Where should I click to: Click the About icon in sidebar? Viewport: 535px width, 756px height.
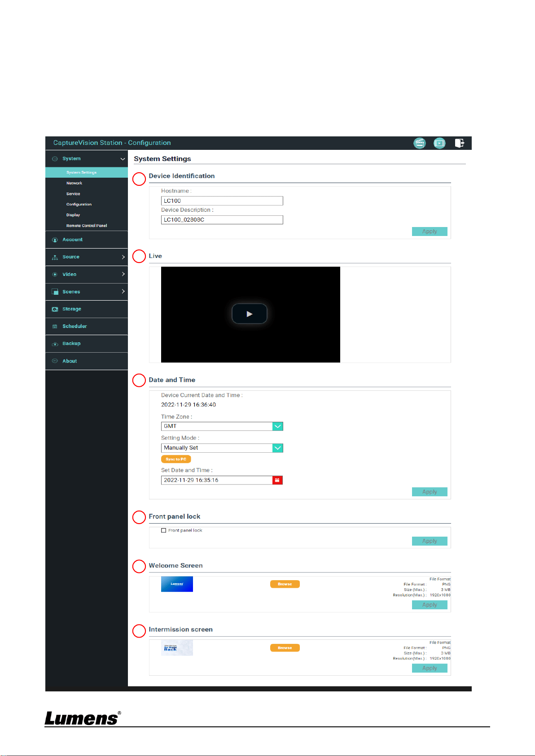tap(55, 361)
